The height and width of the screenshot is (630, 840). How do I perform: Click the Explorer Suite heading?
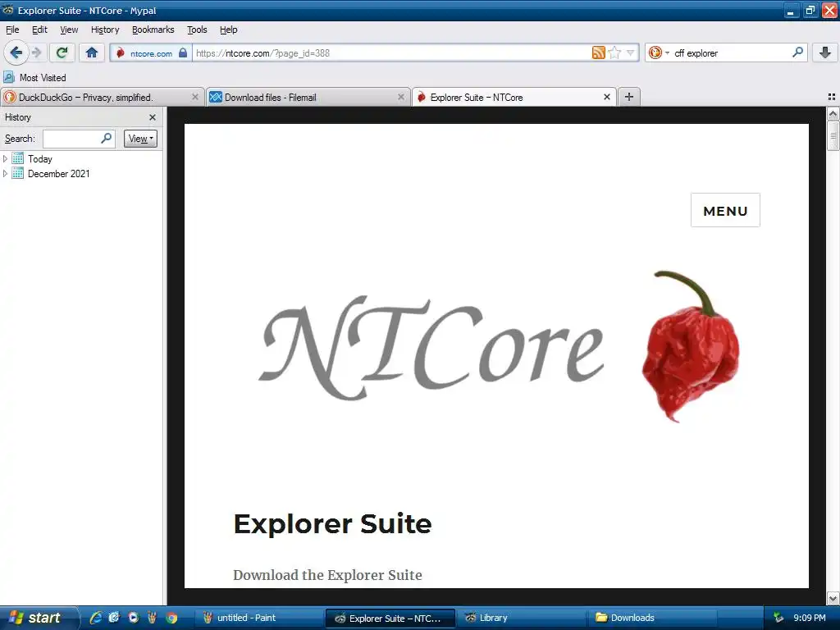point(332,523)
